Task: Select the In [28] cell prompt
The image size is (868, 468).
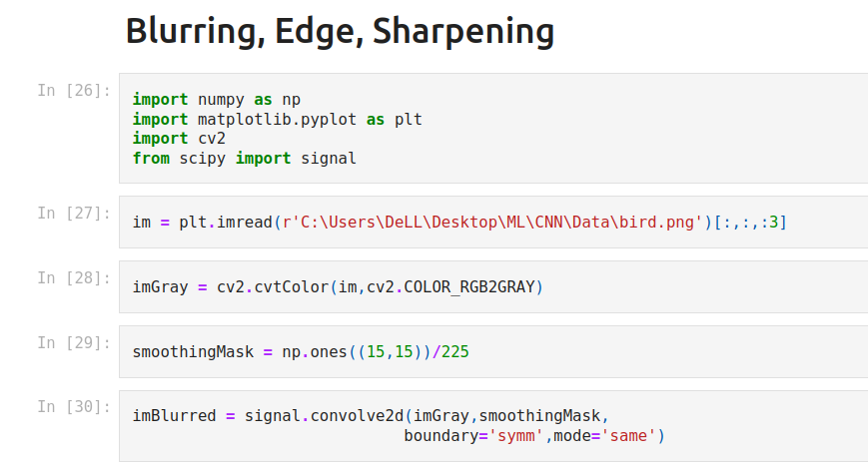Action: 74,277
